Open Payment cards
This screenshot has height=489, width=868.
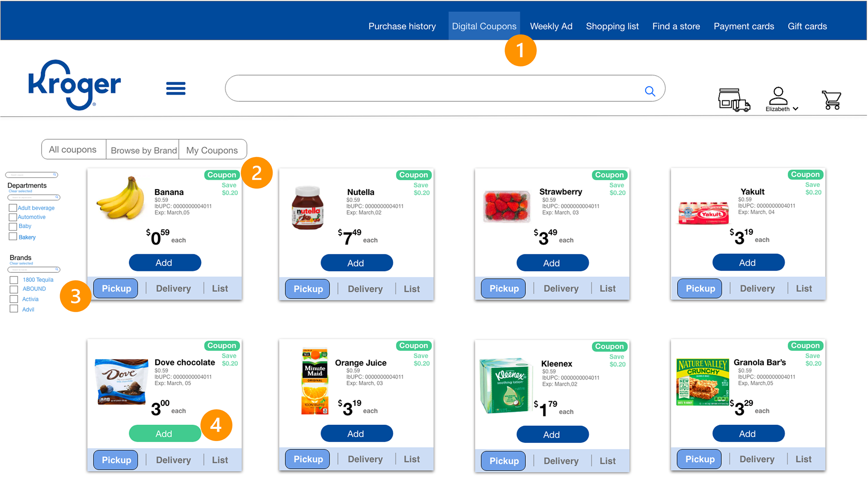[744, 26]
